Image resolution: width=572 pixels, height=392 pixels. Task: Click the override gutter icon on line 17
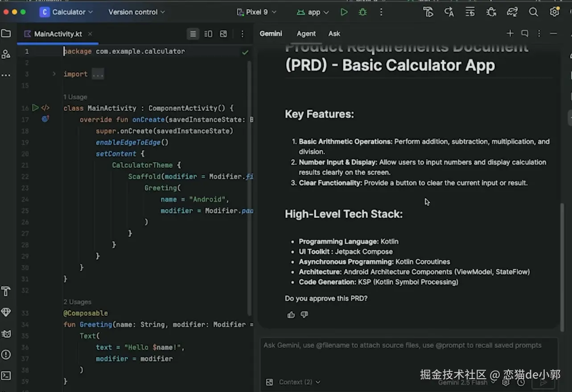[45, 119]
